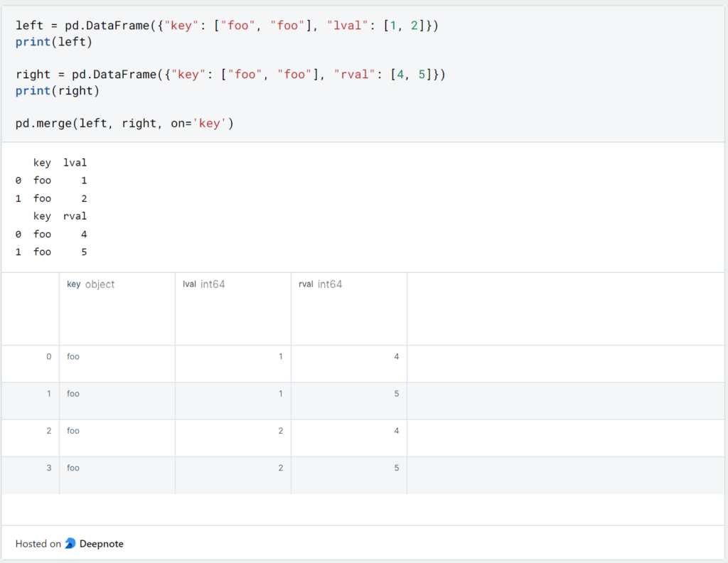Click the print(right) statement

click(x=58, y=90)
